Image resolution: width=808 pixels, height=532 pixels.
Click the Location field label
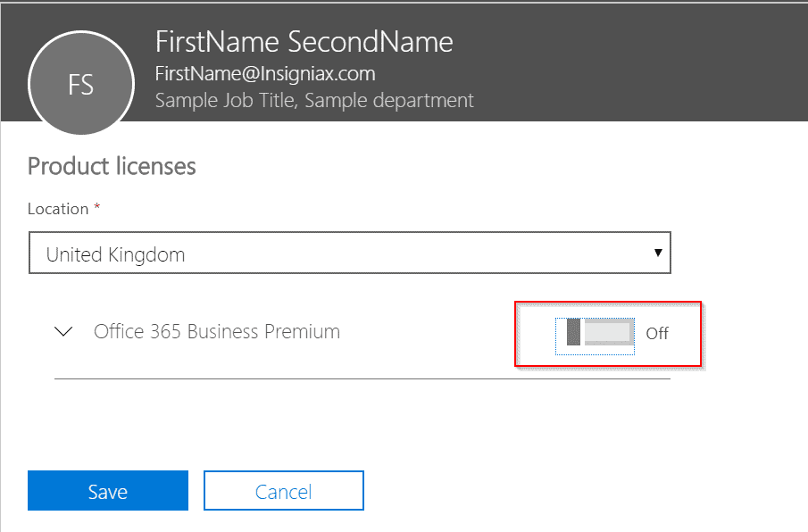click(58, 209)
